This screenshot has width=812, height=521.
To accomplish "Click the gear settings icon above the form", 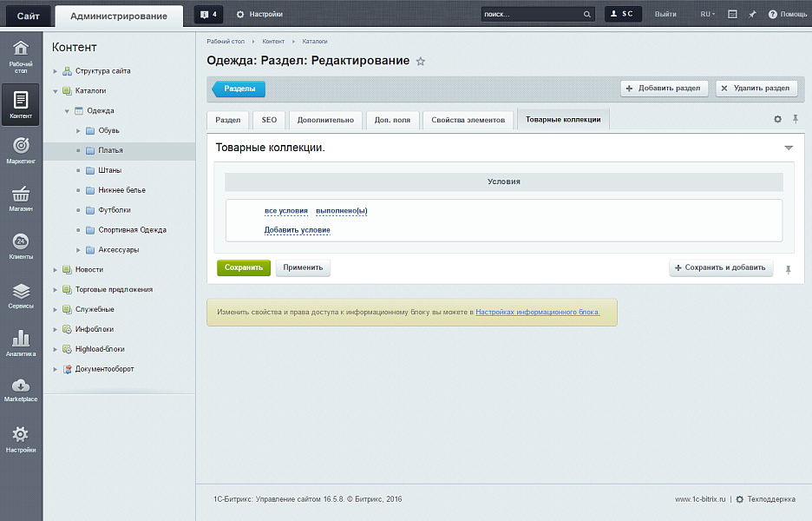I will 777,119.
